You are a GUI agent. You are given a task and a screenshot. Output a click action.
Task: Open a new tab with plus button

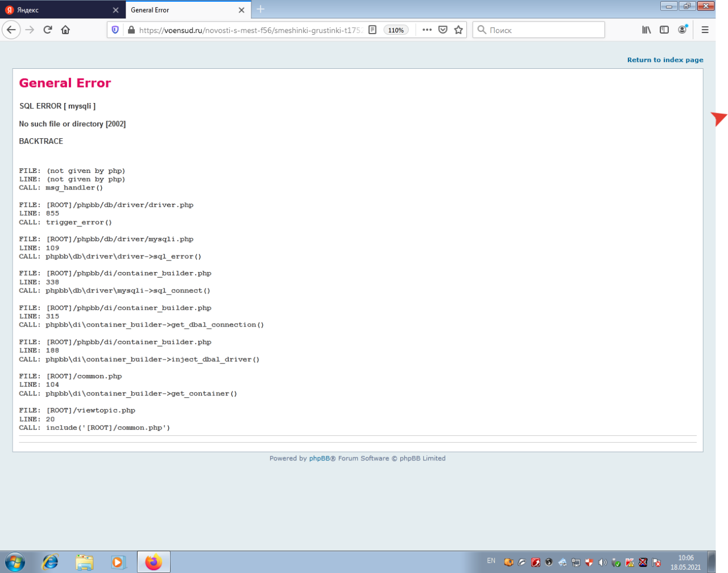(x=260, y=9)
